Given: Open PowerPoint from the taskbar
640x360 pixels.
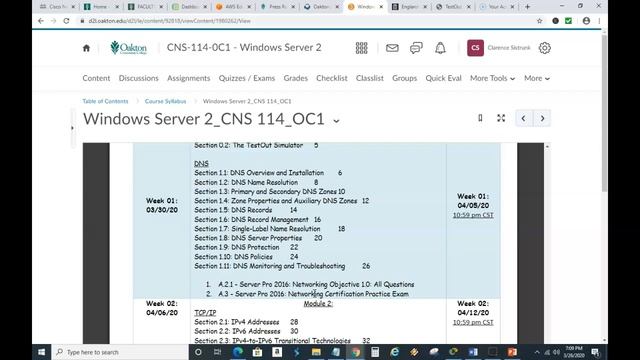Looking at the screenshot, I should 512,352.
